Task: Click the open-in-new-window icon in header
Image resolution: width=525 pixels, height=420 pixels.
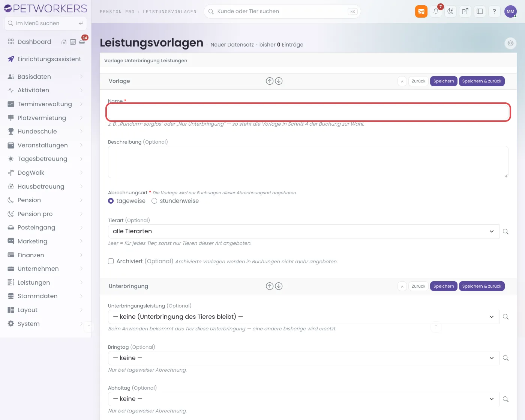Action: (x=465, y=11)
